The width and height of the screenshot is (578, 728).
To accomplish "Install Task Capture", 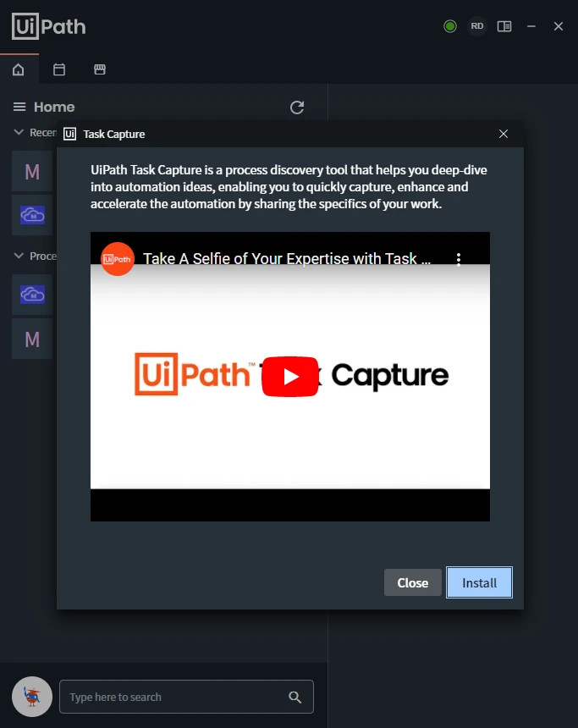I will click(479, 582).
